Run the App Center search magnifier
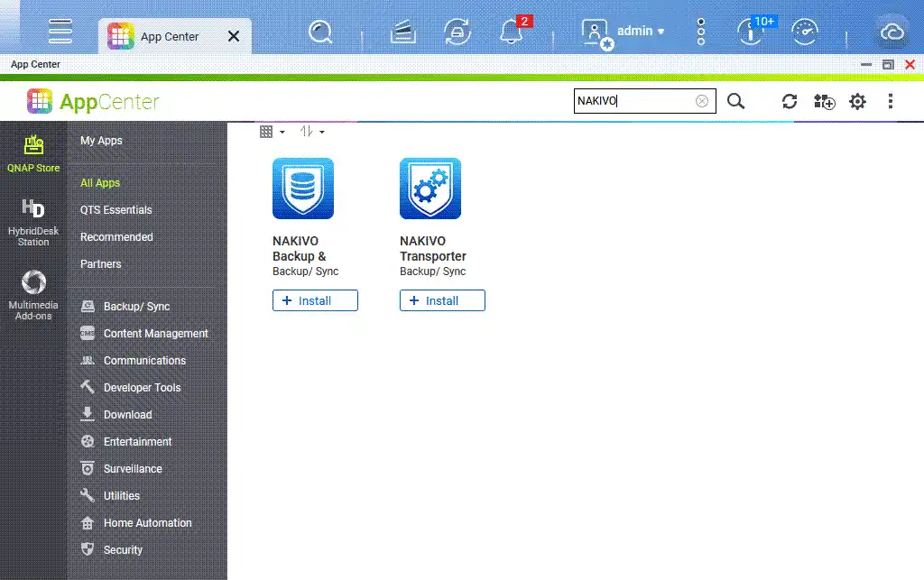 coord(735,101)
